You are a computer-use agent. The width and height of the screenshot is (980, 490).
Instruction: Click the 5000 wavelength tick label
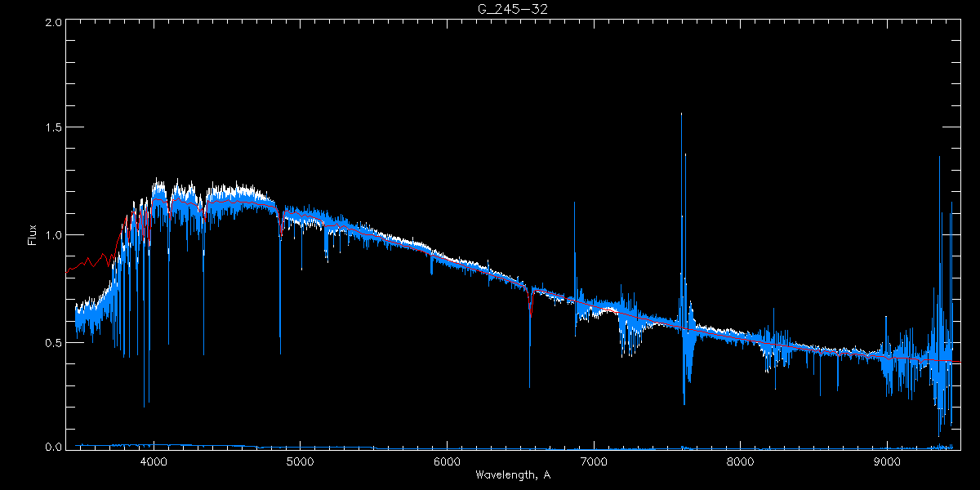[300, 461]
